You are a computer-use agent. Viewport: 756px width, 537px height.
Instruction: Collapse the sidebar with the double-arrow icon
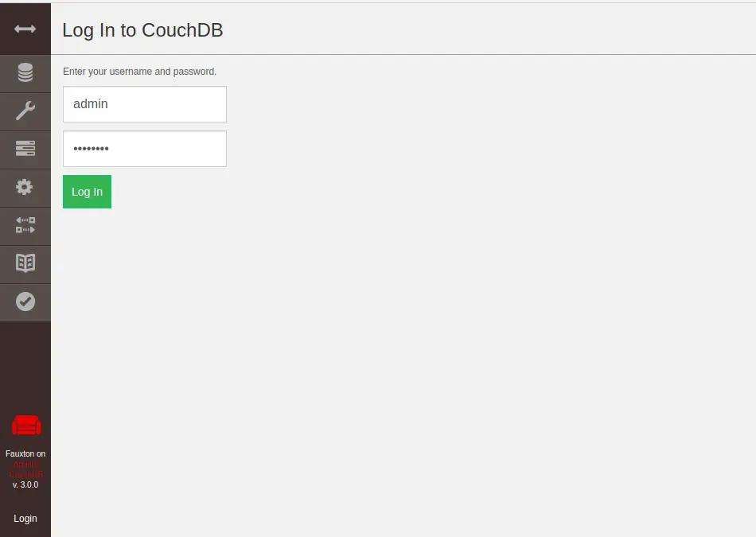point(25,29)
